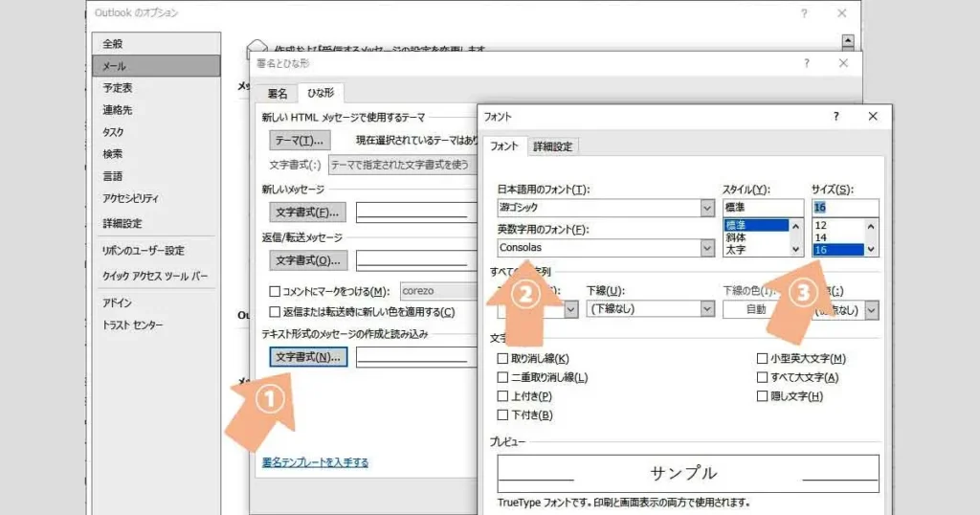Expand 英数字用のフォント dropdown arrow
This screenshot has height=515, width=980.
click(x=707, y=248)
